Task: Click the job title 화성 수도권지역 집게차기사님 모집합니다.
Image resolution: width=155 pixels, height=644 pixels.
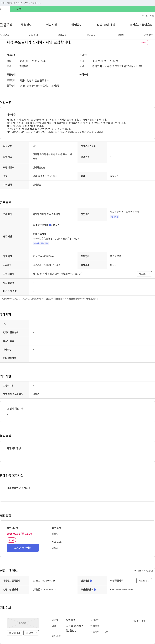Action: tap(39, 42)
